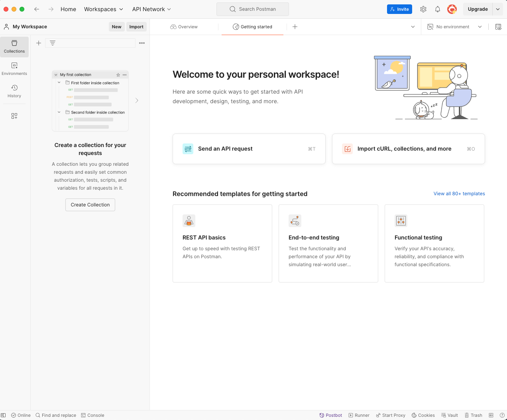
Task: Click the Import button
Action: point(136,27)
